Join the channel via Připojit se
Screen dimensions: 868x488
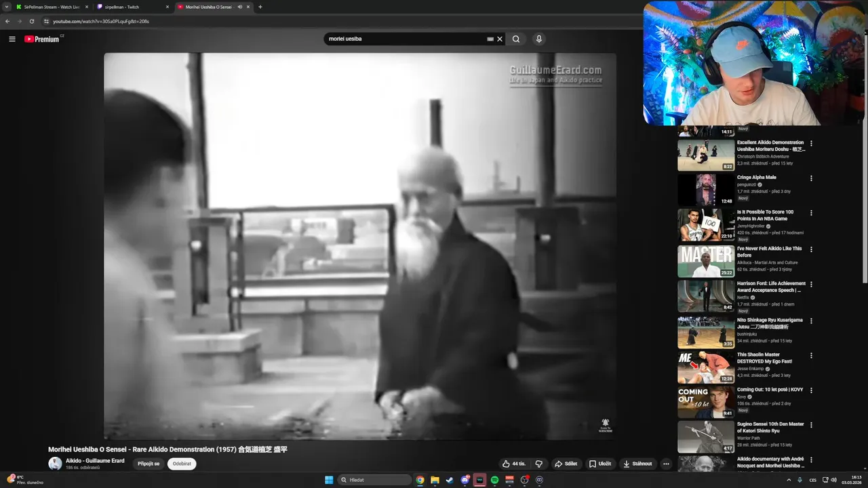pos(149,464)
